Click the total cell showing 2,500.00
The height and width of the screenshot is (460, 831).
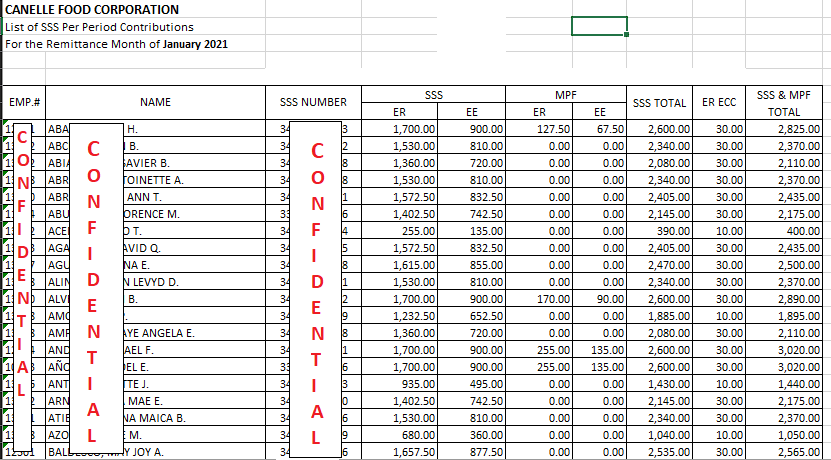pyautogui.click(x=784, y=265)
